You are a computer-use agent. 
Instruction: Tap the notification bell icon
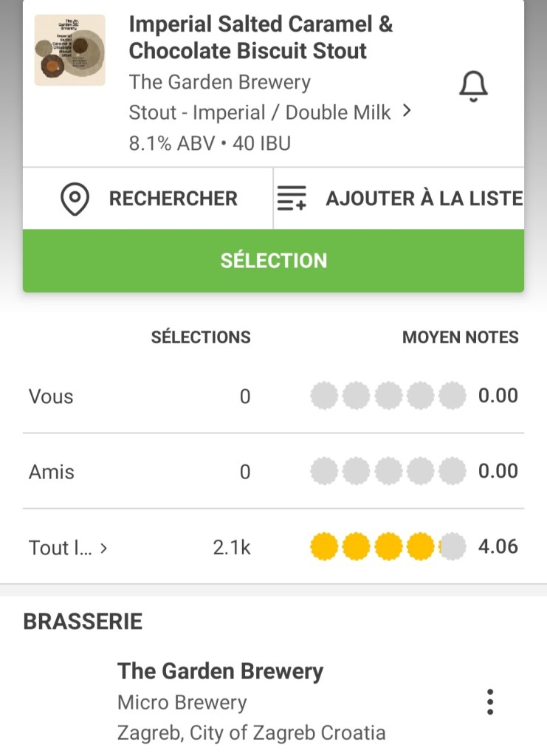tap(473, 88)
